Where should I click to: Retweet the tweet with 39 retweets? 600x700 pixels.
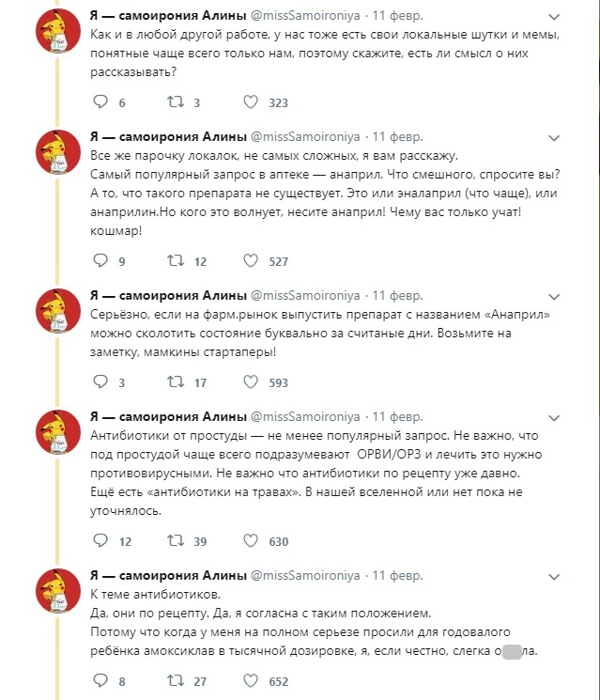175,541
